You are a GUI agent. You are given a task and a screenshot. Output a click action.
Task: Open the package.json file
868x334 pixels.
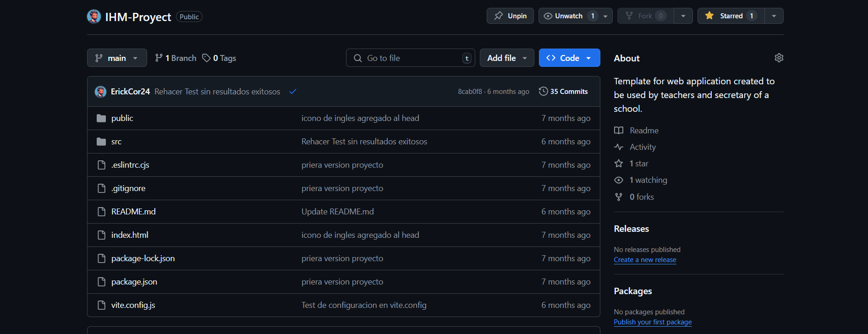(x=134, y=282)
